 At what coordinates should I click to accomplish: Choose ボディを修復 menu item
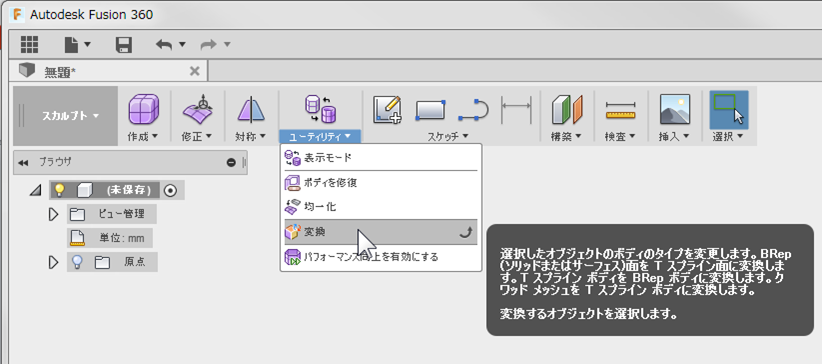pyautogui.click(x=381, y=183)
